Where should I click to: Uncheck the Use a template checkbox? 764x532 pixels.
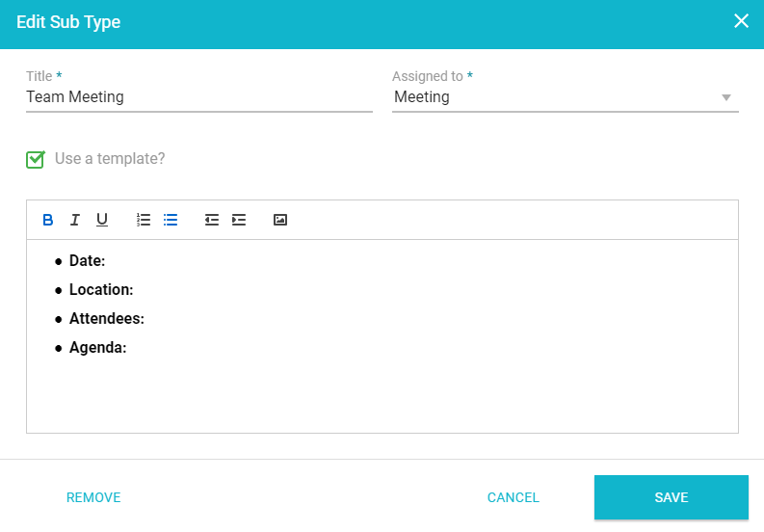click(36, 159)
